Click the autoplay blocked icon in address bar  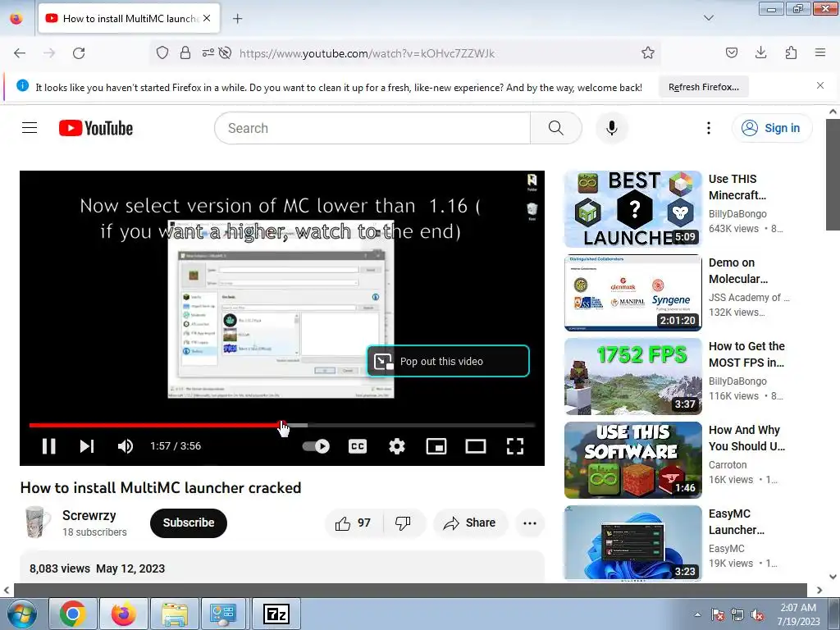225,52
